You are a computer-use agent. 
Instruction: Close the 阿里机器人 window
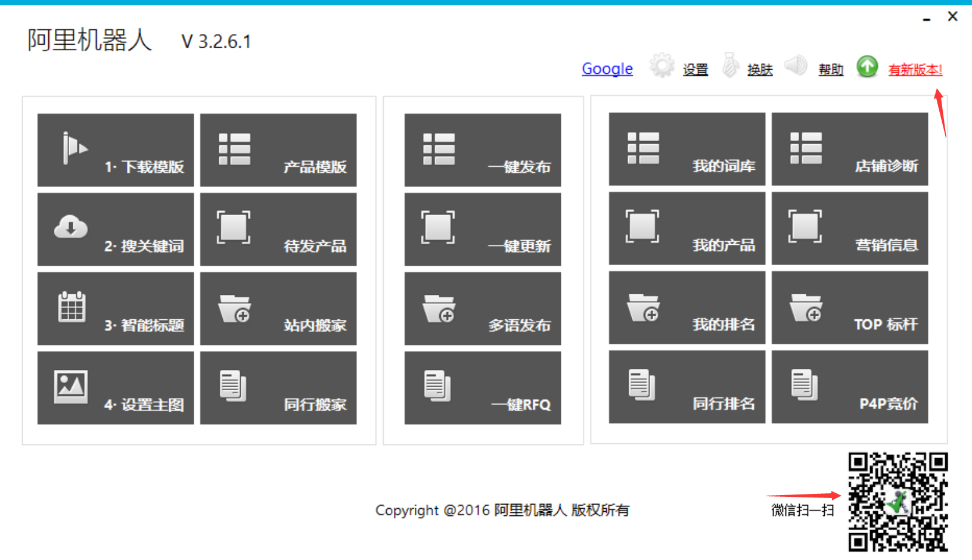pyautogui.click(x=953, y=16)
